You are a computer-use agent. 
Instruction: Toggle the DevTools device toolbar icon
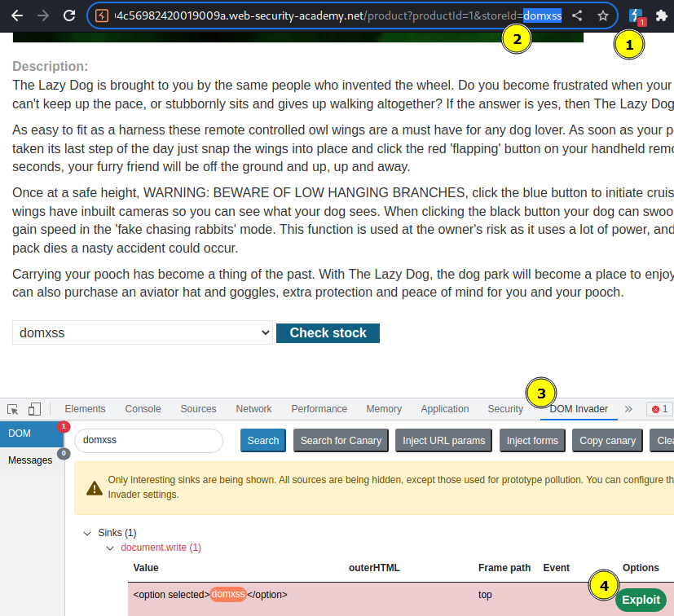click(34, 409)
